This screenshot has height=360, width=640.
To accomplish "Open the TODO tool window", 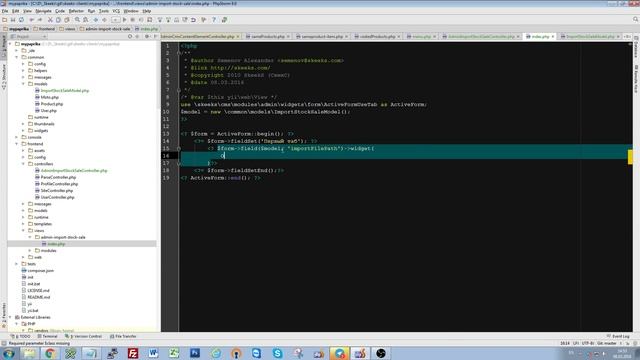I will (x=20, y=336).
